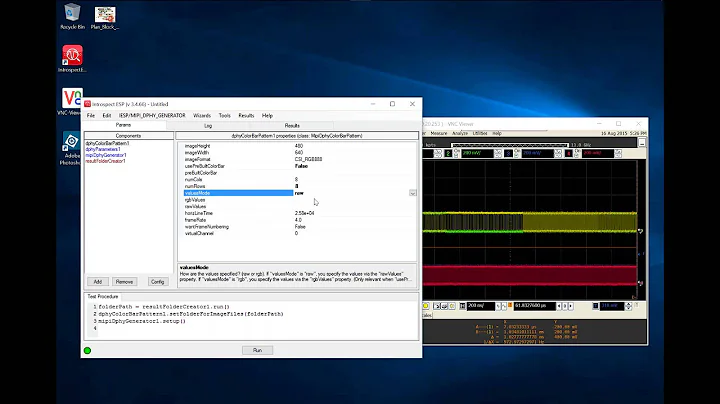Open the Wizards menu

202,116
